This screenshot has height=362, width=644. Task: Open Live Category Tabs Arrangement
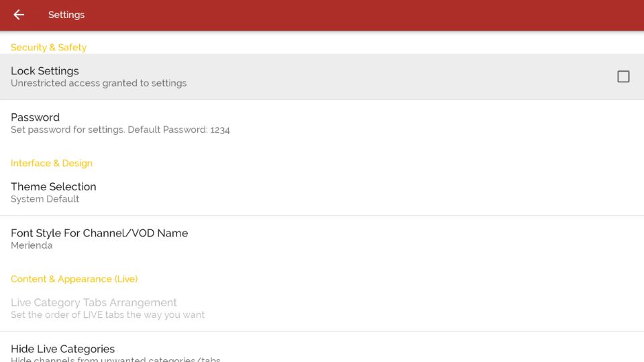[322, 308]
